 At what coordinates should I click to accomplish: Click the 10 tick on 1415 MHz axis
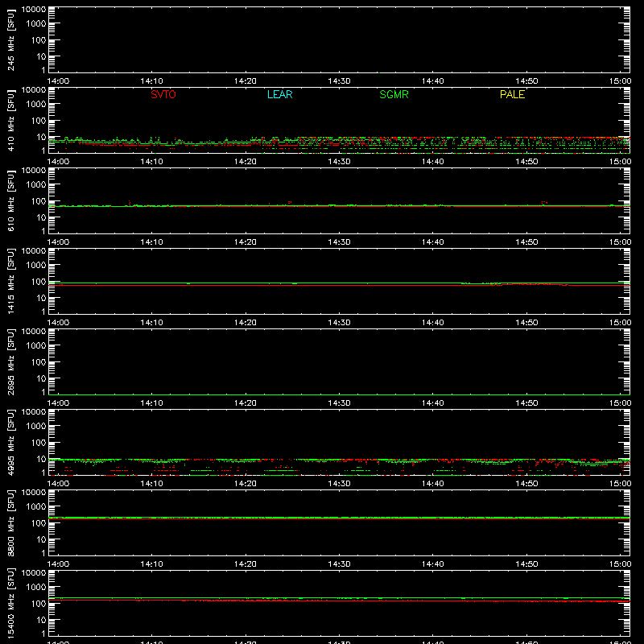[41, 298]
